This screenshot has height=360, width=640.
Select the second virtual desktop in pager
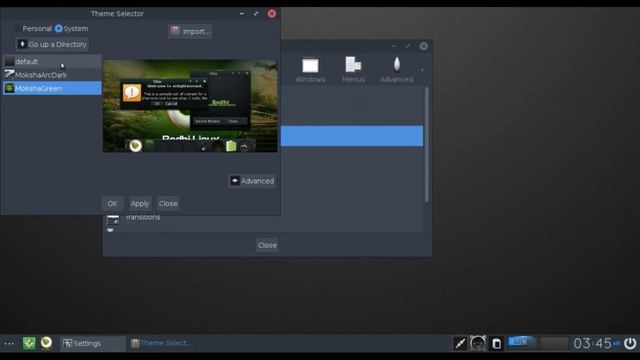554,344
